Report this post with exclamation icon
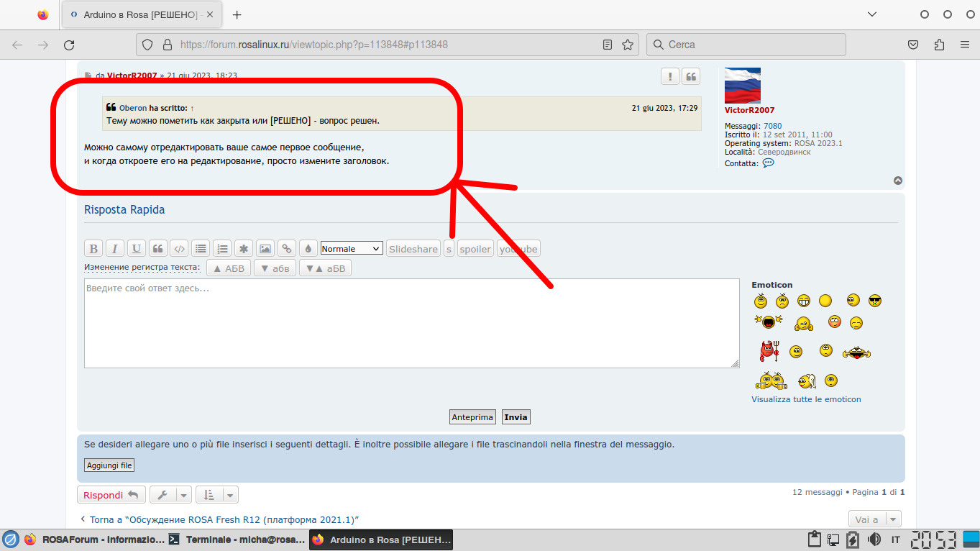 (x=670, y=76)
